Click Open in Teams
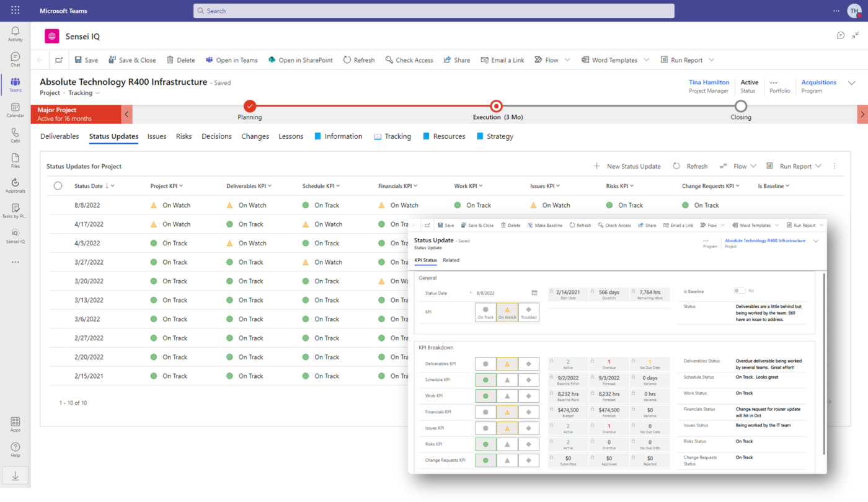 coord(231,60)
